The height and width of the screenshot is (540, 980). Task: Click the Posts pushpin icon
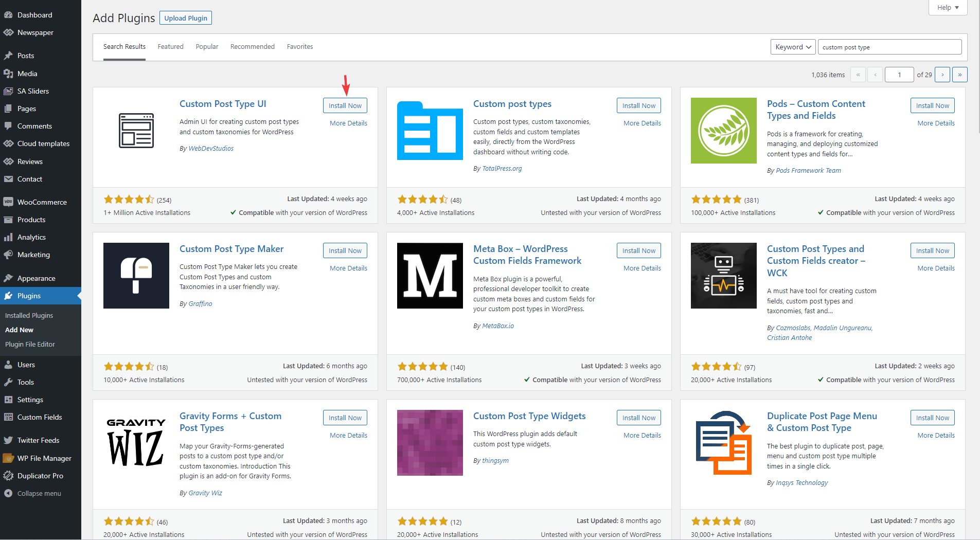point(8,56)
